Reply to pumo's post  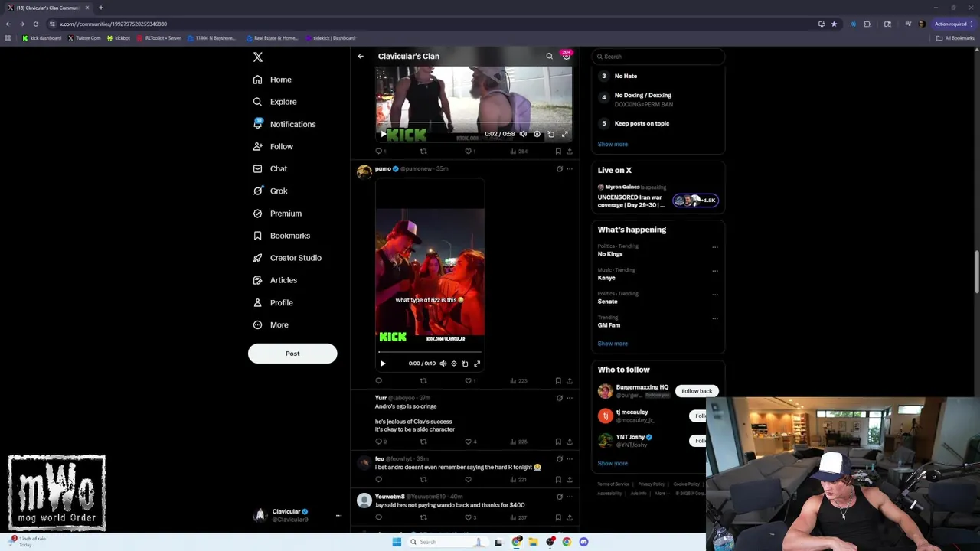(x=378, y=380)
